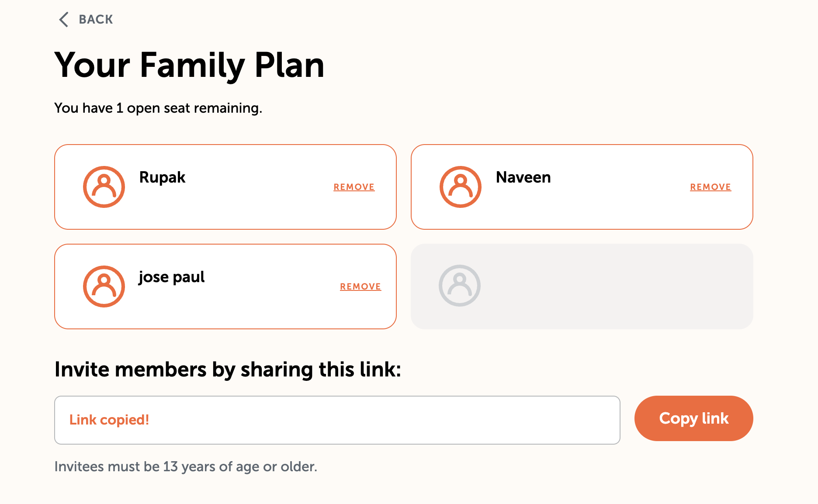Remove jose paul from the family plan
The image size is (818, 504).
click(360, 287)
